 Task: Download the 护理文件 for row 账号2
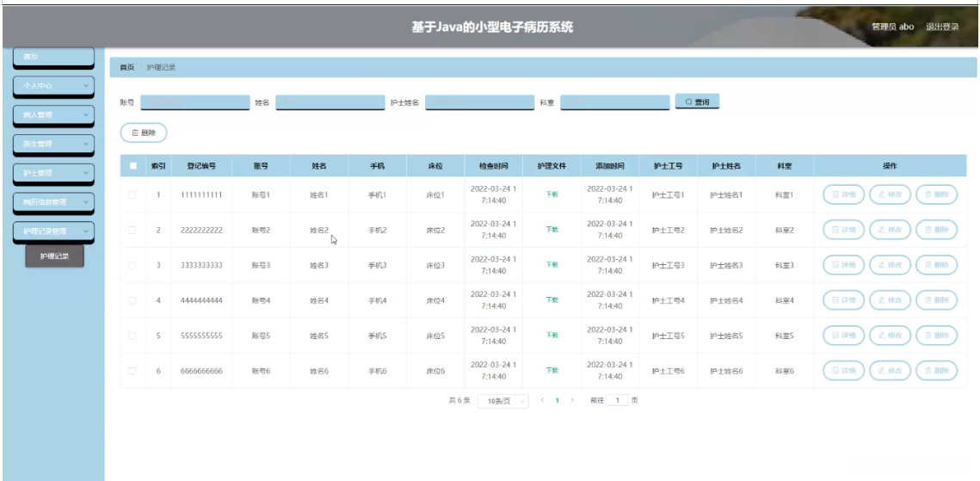(552, 229)
